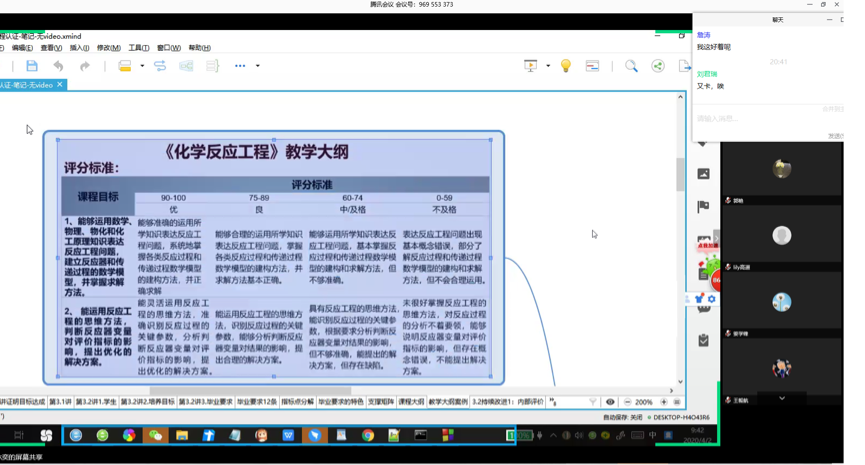
Task: Click the Redo arrow icon
Action: [x=84, y=66]
